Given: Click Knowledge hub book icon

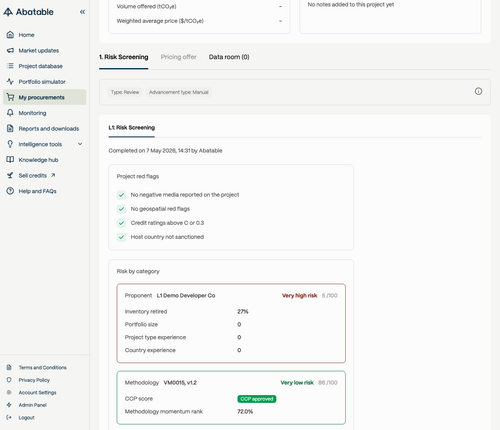Looking at the screenshot, I should pos(10,160).
